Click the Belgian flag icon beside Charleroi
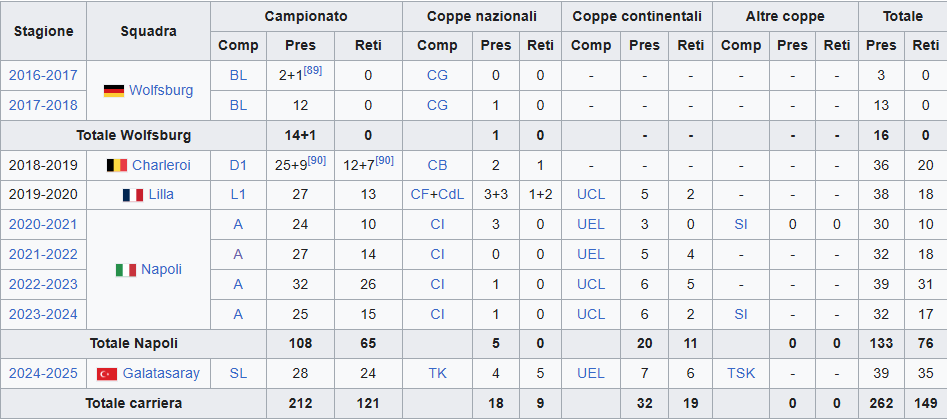 [117, 165]
